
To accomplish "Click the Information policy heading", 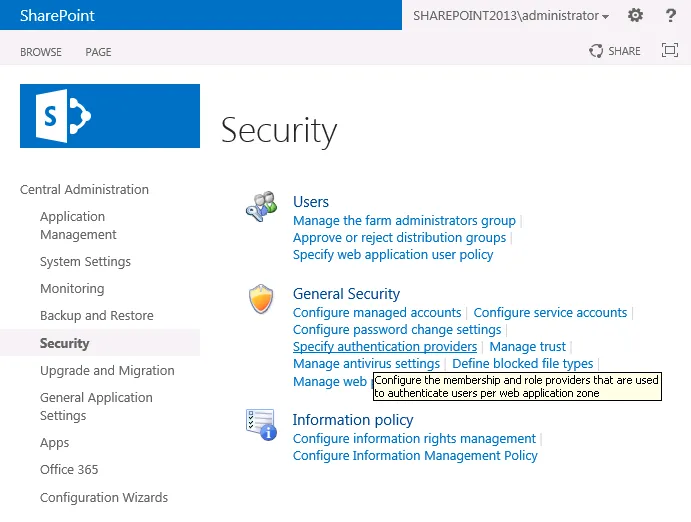I will (x=353, y=420).
